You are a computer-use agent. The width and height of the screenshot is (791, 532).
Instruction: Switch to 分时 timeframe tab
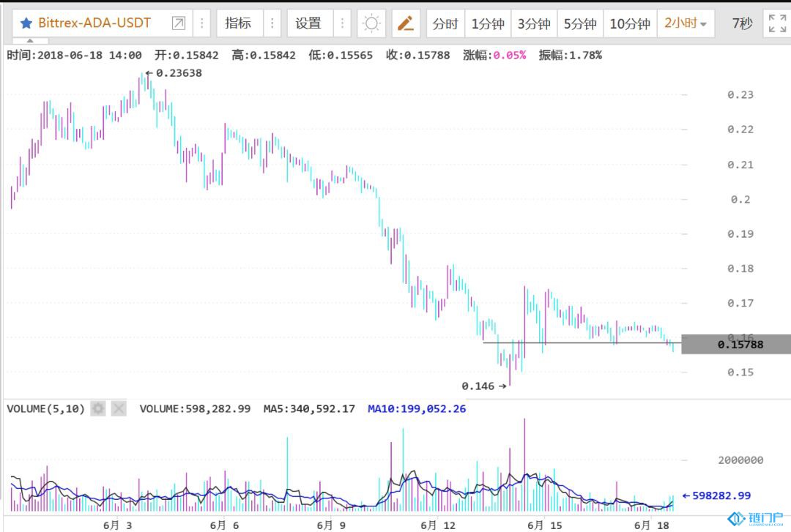(445, 23)
